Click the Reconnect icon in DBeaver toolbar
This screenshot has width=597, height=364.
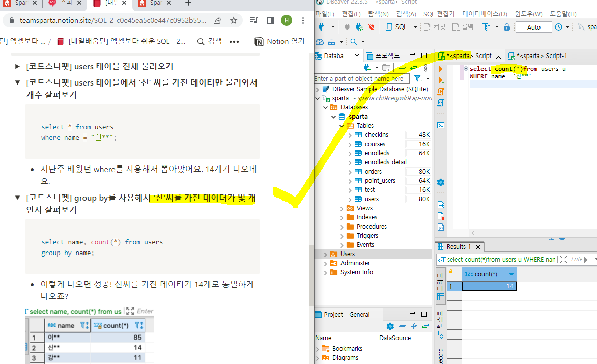(x=359, y=27)
